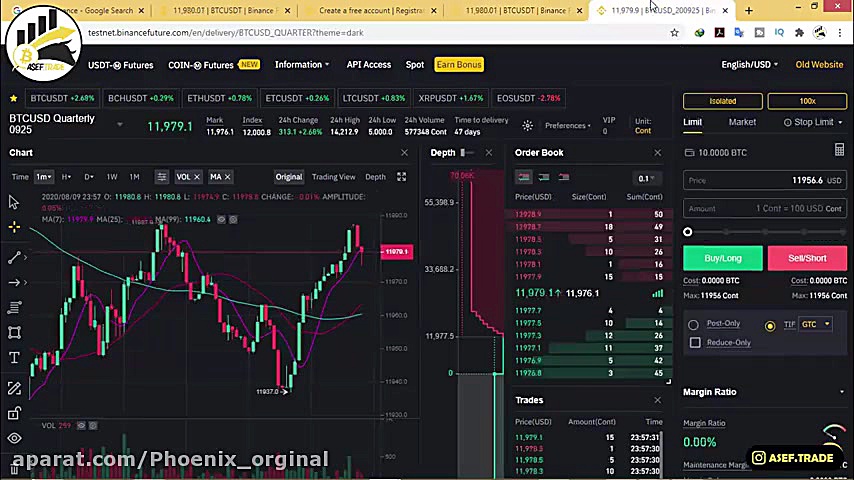Image resolution: width=854 pixels, height=480 pixels.
Task: Open a new browser tab
Action: pyautogui.click(x=749, y=10)
